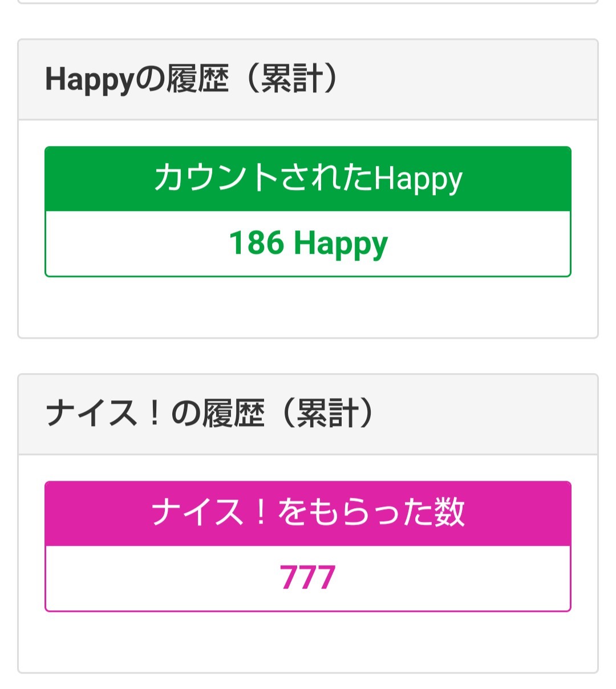This screenshot has height=689, width=616.
Task: Tap the Happyの履歴（累計） section heading
Action: 193,79
